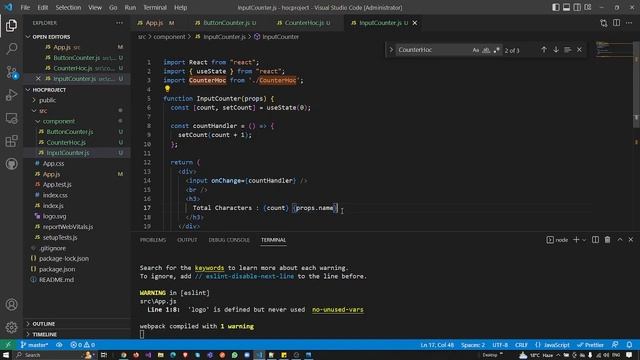Image resolution: width=640 pixels, height=360 pixels.
Task: Open the Extensions view
Action: click(11, 141)
